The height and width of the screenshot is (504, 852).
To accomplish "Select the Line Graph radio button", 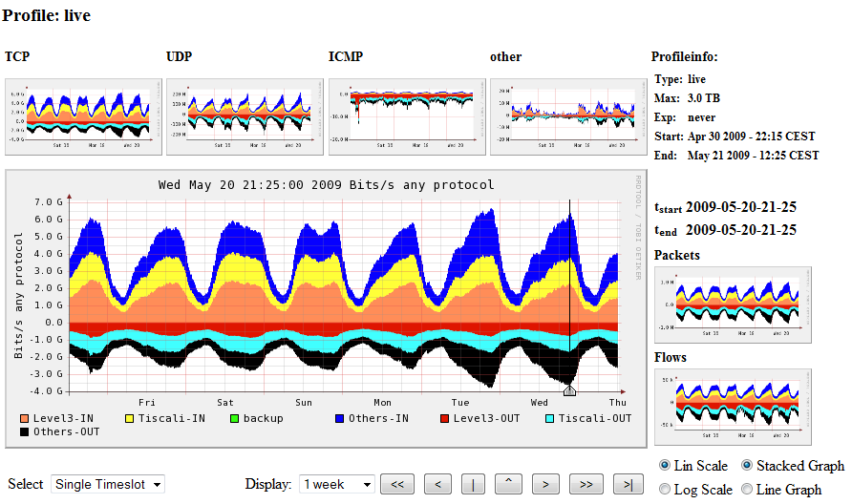I will pos(747,490).
